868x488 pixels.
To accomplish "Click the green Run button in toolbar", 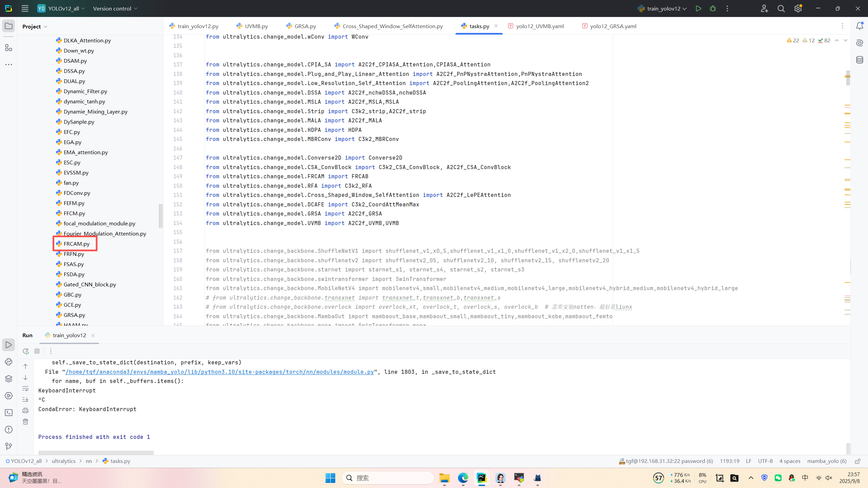I will point(698,8).
